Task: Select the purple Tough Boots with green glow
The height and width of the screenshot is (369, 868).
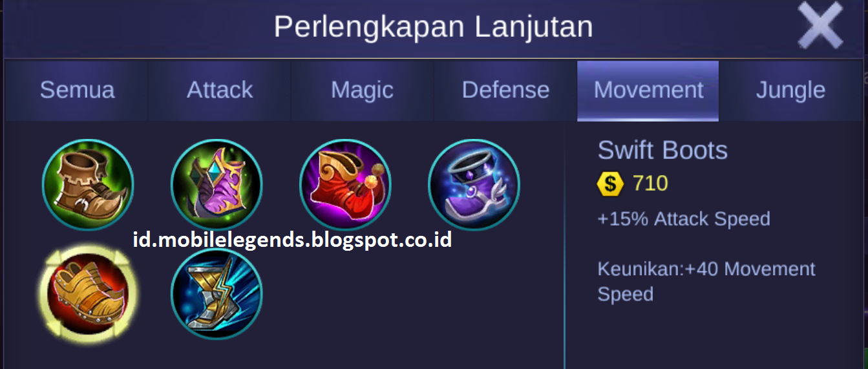Action: pos(217,185)
